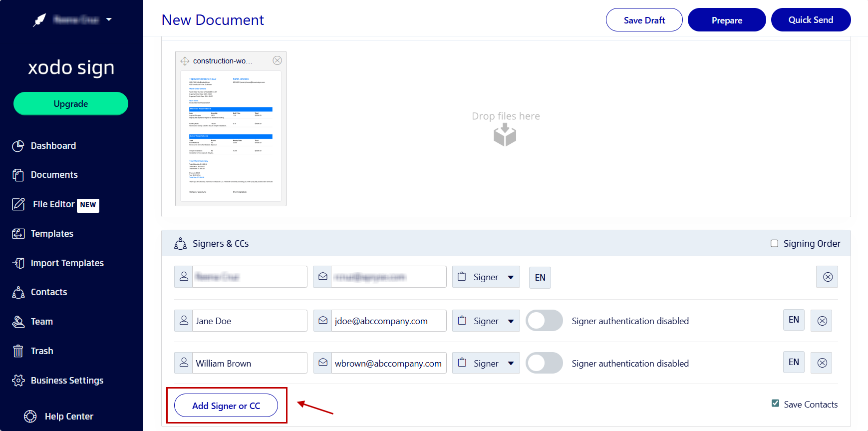Open the first signer's role dropdown
This screenshot has height=431, width=868.
[486, 277]
